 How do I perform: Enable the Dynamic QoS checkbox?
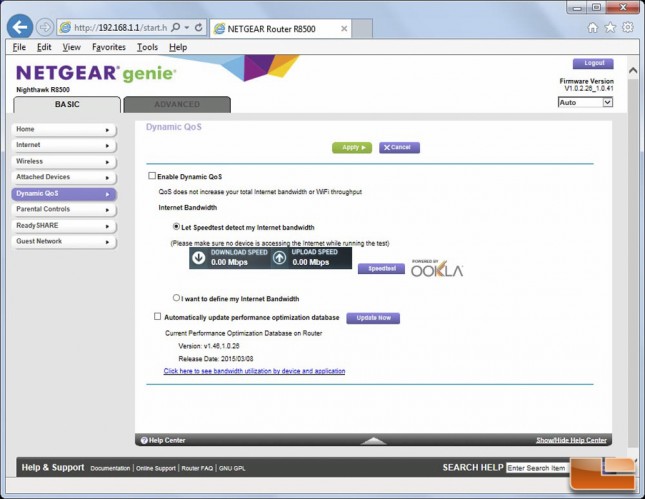[x=152, y=176]
